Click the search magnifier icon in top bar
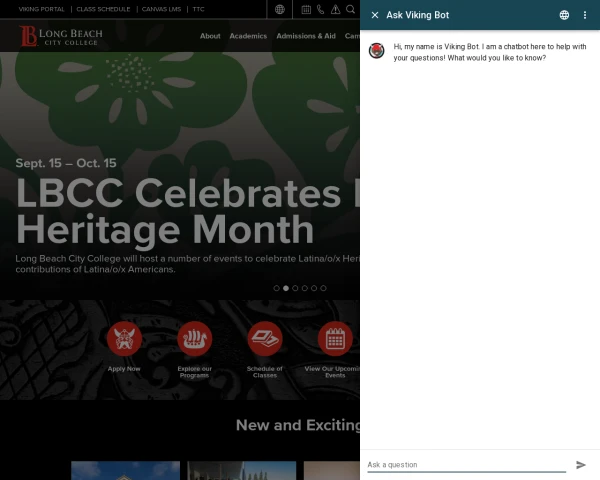 point(350,10)
